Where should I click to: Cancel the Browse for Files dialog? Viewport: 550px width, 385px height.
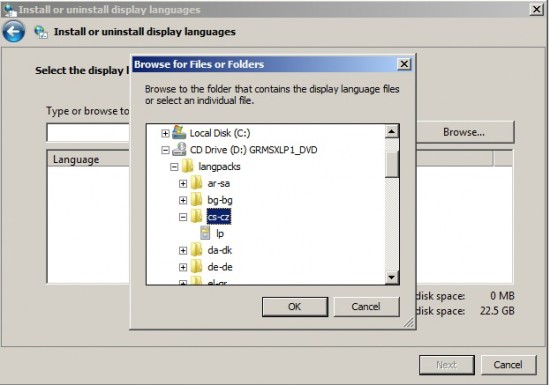(366, 307)
